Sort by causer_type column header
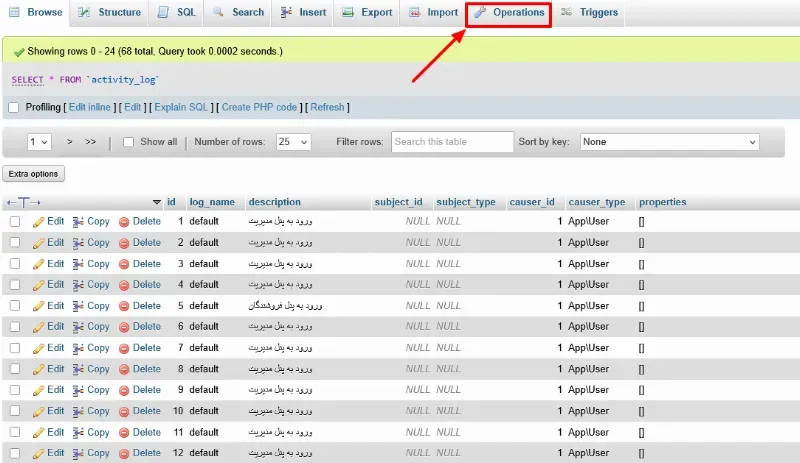Image resolution: width=800 pixels, height=463 pixels. [597, 202]
